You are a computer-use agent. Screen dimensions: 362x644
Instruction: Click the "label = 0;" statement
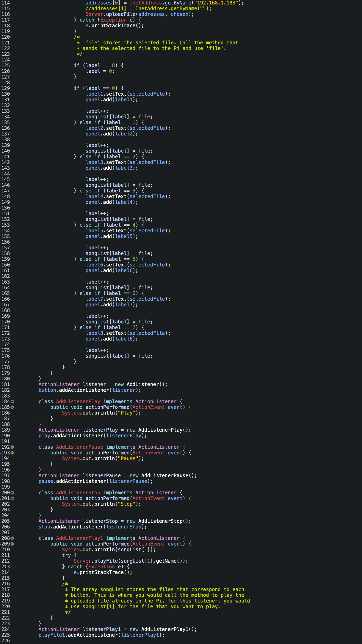pyautogui.click(x=100, y=71)
